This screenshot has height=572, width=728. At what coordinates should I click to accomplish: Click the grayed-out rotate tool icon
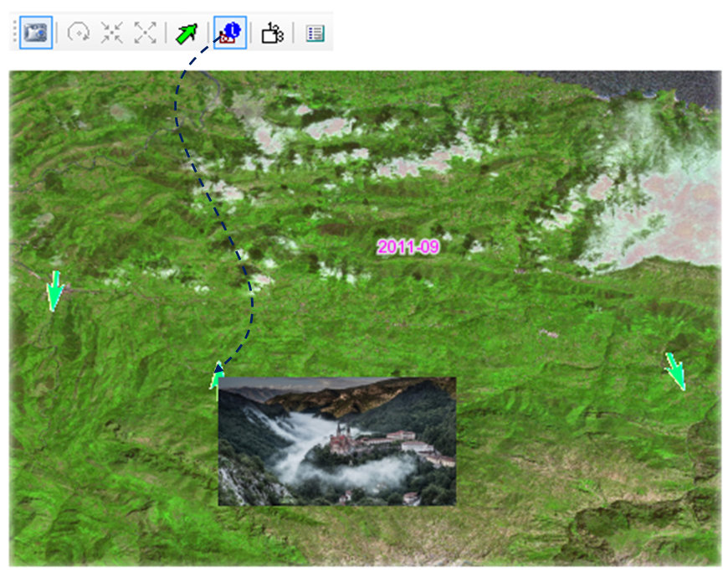coord(79,33)
